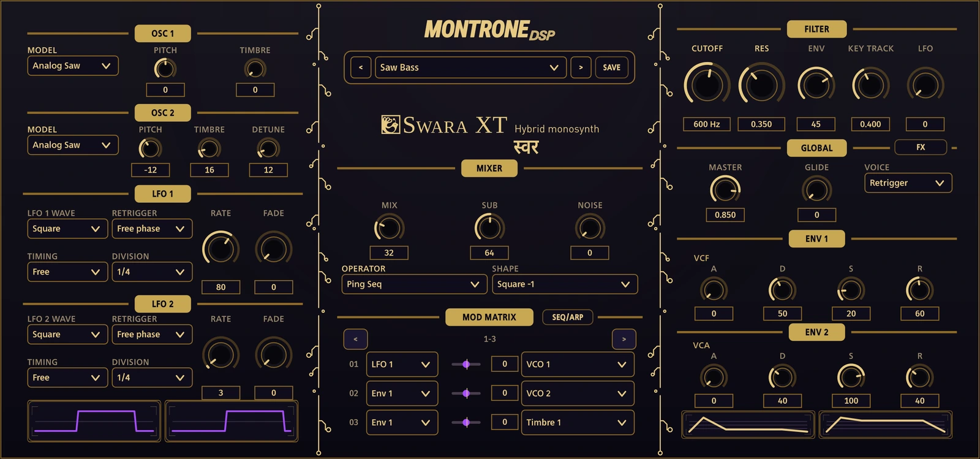Switch to the SEQ/ARP tab
The image size is (980, 459).
(x=568, y=317)
